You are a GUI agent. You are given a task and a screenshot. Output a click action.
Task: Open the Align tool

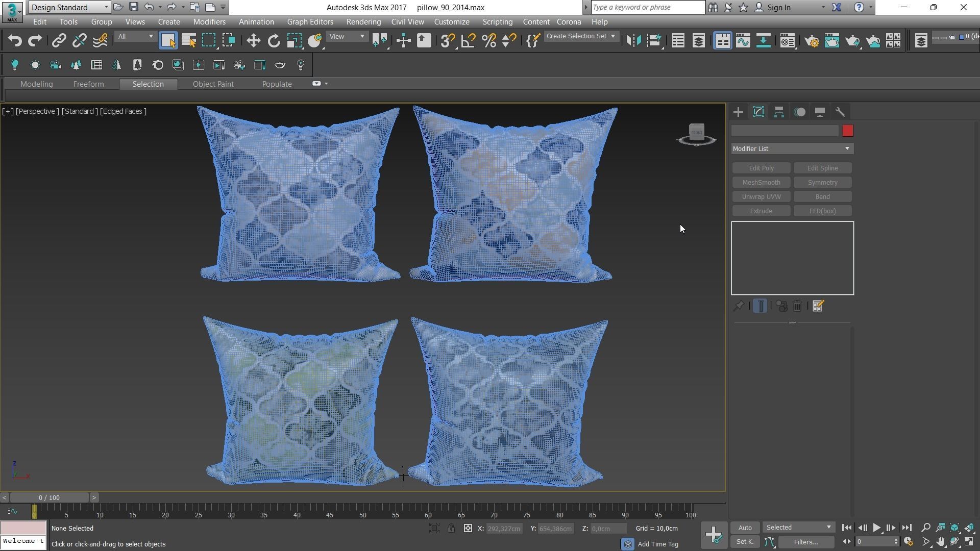click(x=654, y=41)
